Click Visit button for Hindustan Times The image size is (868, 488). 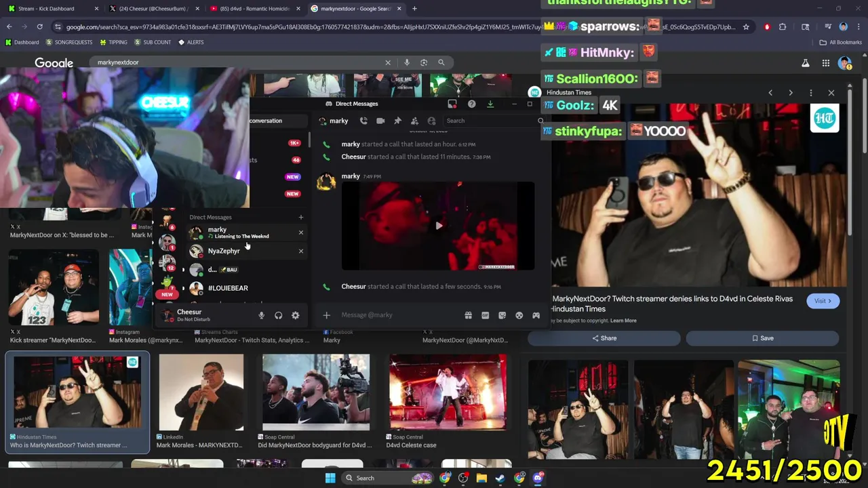point(823,301)
